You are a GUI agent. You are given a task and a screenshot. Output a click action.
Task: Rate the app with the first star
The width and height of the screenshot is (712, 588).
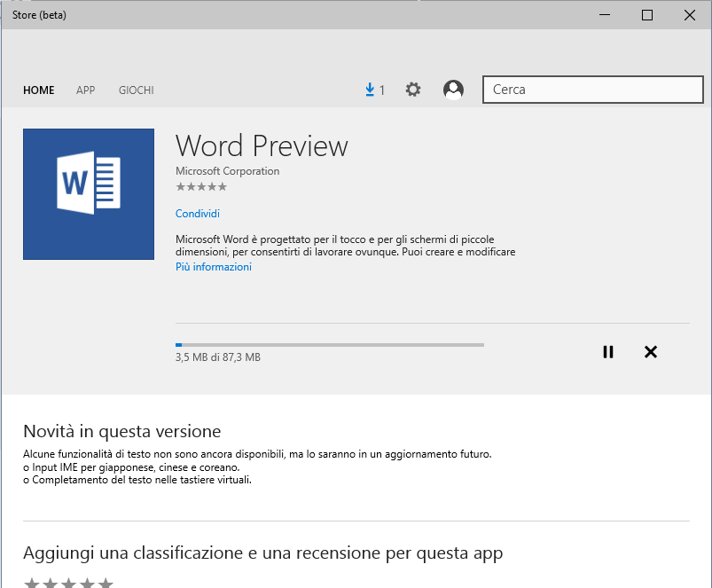pyautogui.click(x=31, y=583)
